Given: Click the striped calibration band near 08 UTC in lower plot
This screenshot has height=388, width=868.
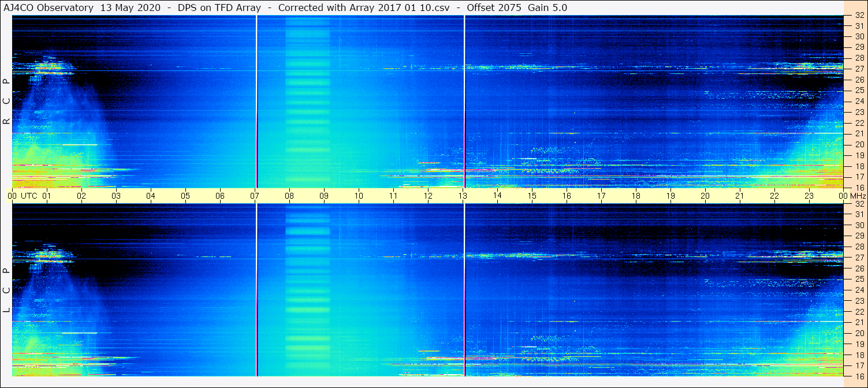Looking at the screenshot, I should click(x=307, y=290).
